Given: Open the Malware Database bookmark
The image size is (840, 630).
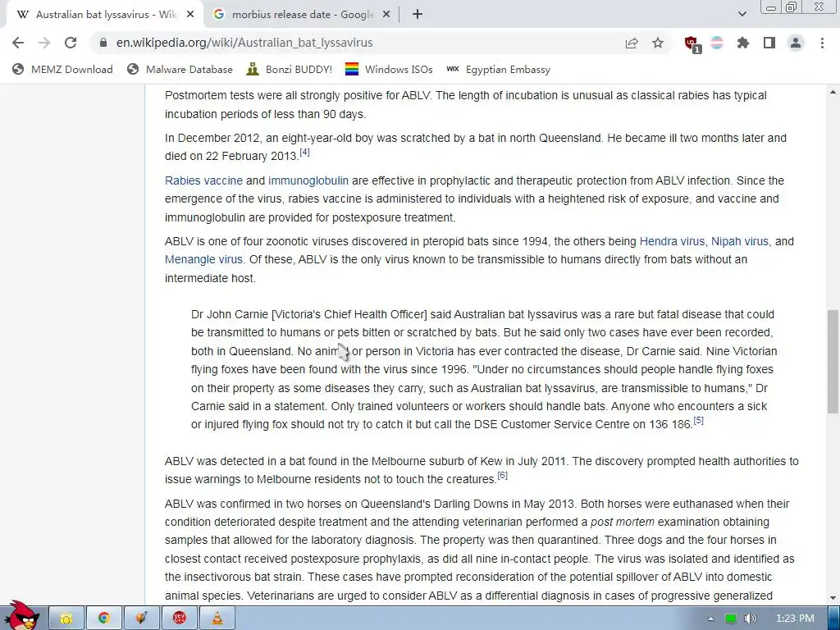Looking at the screenshot, I should (180, 70).
